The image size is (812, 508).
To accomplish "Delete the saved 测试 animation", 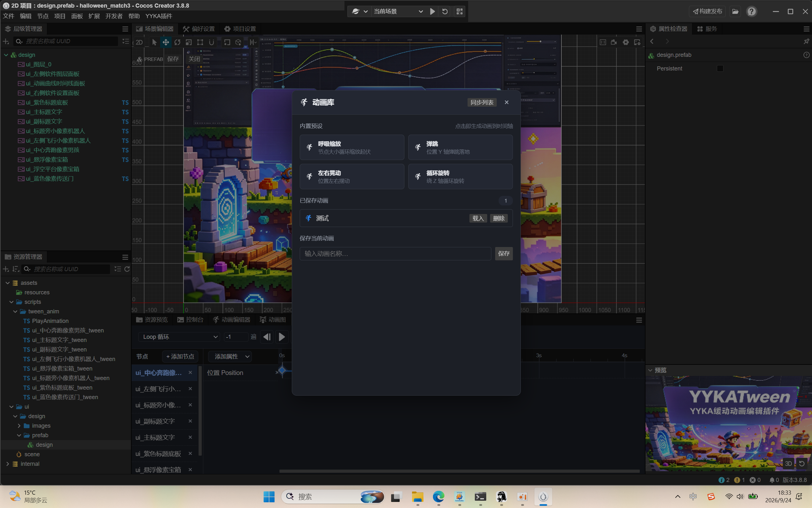I will (x=499, y=218).
